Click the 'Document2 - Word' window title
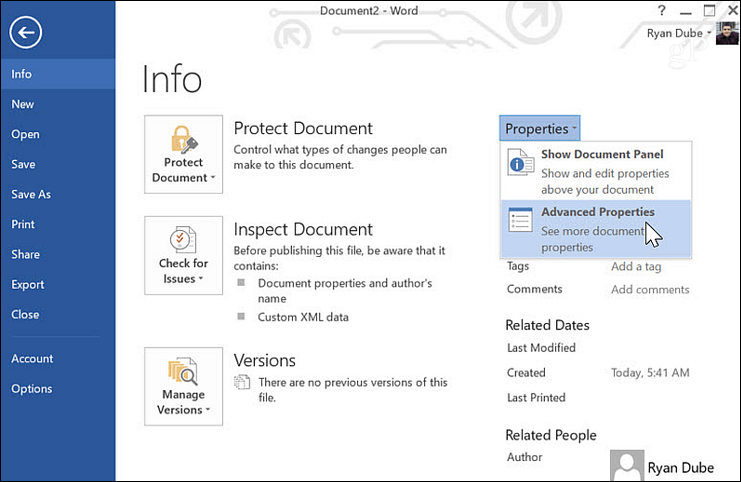Viewport: 741px width, 482px height. (x=369, y=10)
